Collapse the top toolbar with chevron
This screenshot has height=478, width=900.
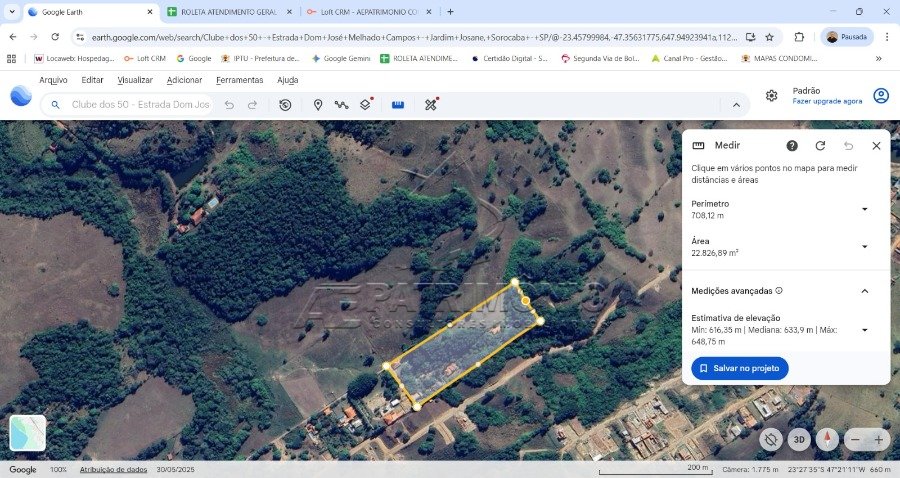point(736,105)
